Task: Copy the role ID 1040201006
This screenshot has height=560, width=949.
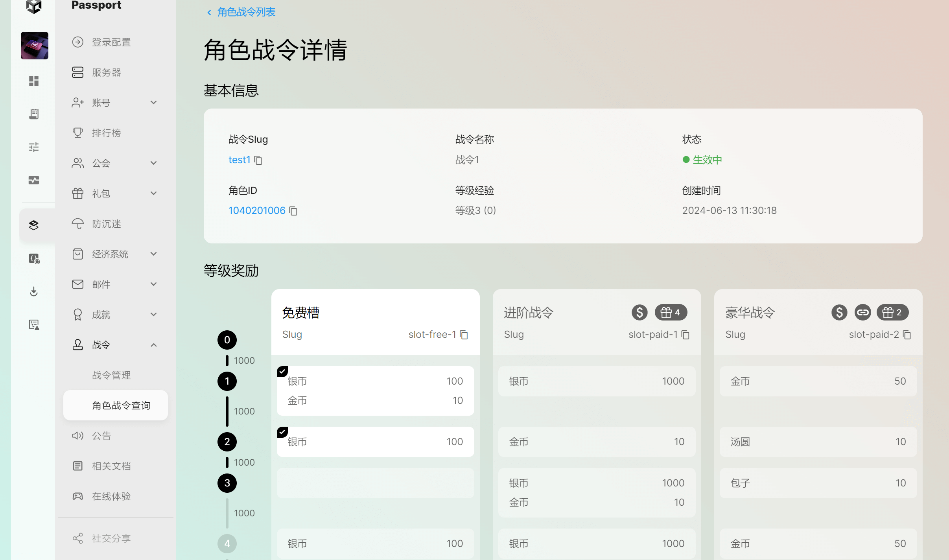Action: [293, 211]
